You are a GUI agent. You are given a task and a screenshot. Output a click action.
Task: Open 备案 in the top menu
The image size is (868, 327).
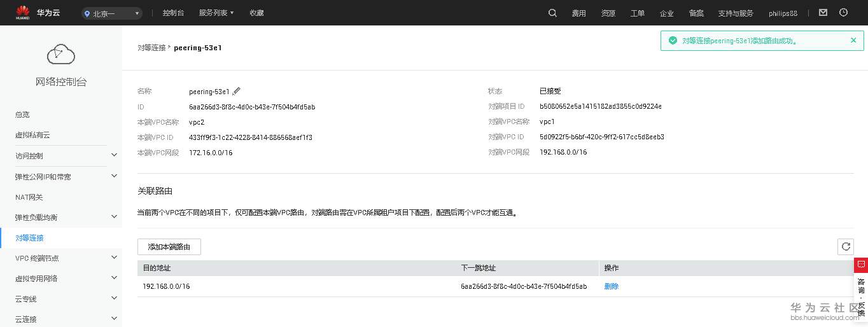(x=696, y=13)
